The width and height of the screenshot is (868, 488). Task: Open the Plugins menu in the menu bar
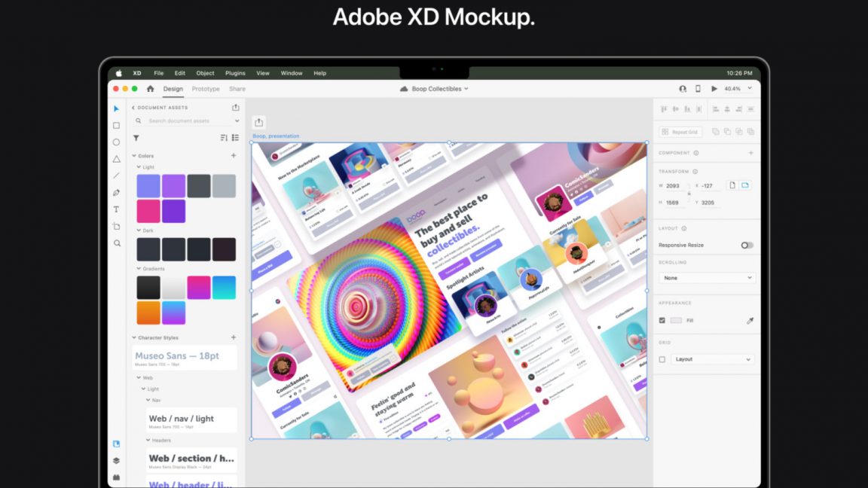click(235, 73)
